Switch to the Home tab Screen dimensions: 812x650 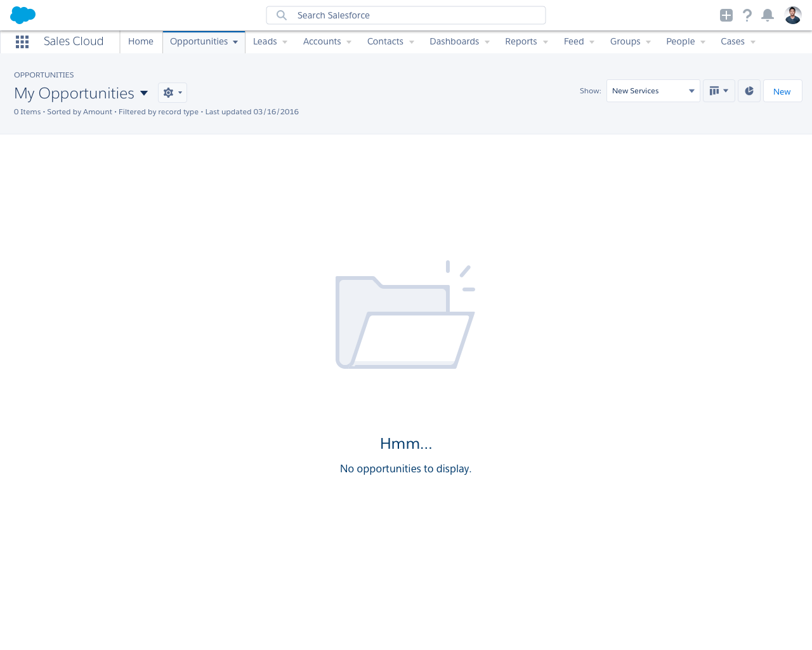(141, 41)
